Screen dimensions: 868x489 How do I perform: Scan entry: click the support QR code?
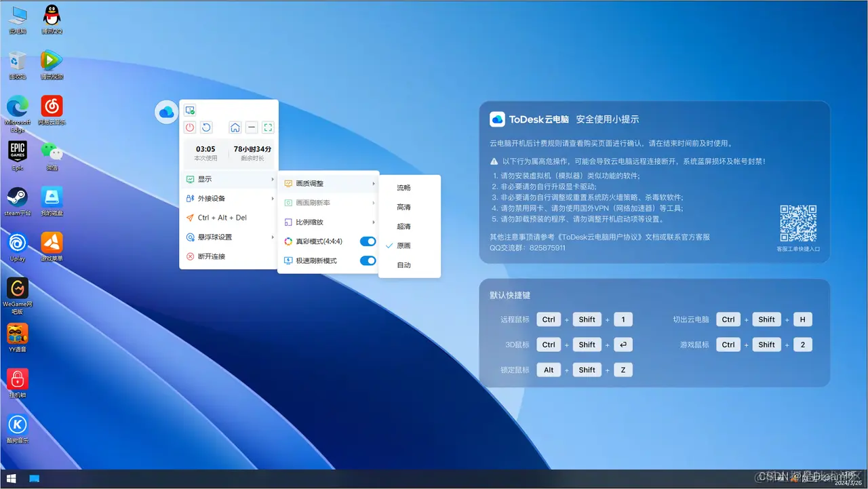coord(797,223)
